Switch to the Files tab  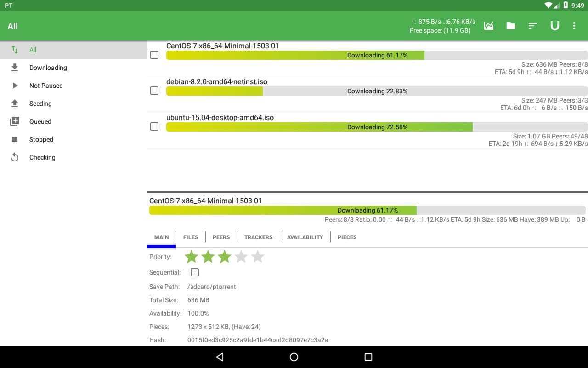coord(191,237)
